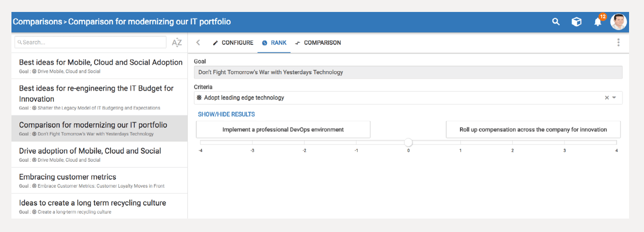Click the slider handle at zero
The image size is (644, 232).
pos(408,142)
